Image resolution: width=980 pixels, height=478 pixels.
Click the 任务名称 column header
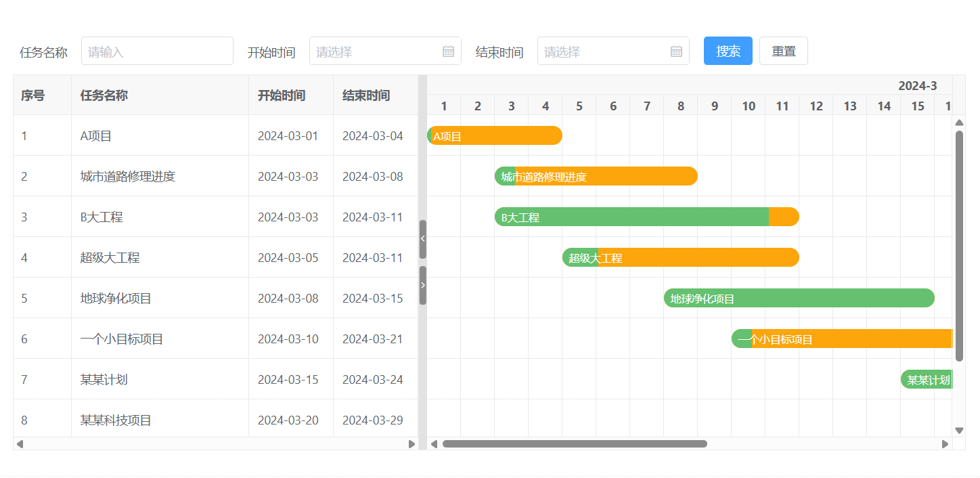(104, 95)
